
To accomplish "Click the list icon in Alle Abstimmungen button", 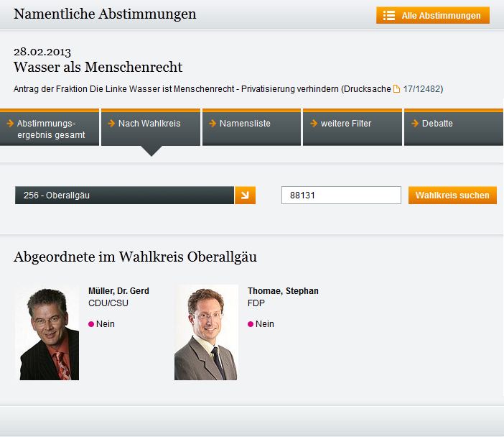I will [x=388, y=15].
